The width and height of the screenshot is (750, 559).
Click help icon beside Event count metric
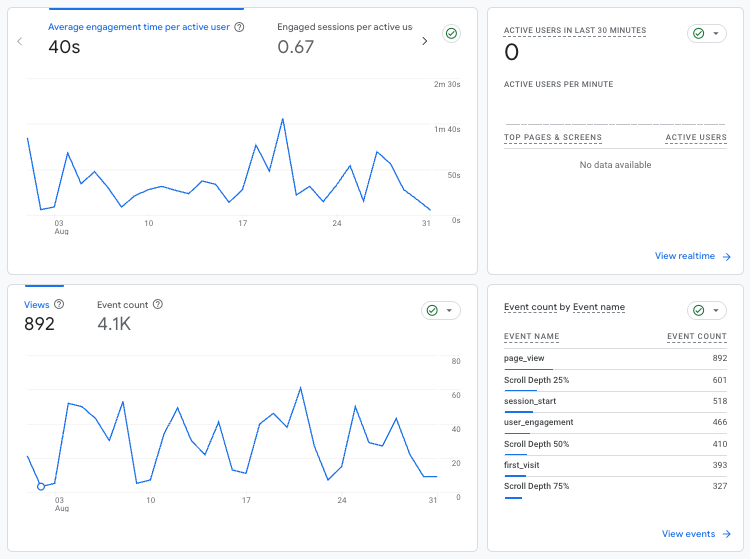(x=157, y=304)
